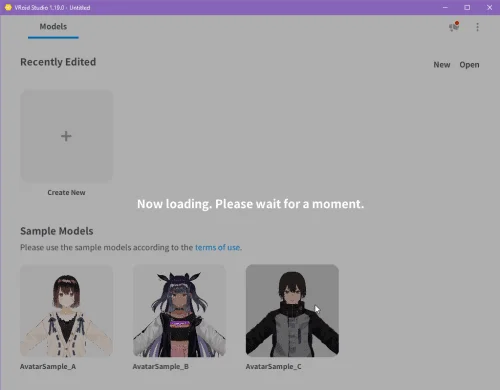Select the AvatarSample_B thumbnail

click(x=179, y=311)
